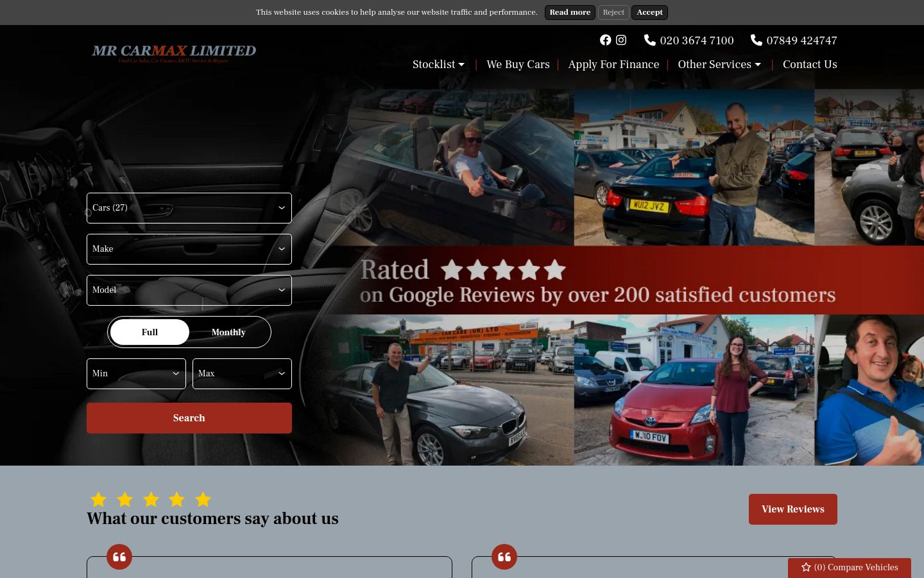
Task: Expand the Other Services menu
Action: pos(719,64)
